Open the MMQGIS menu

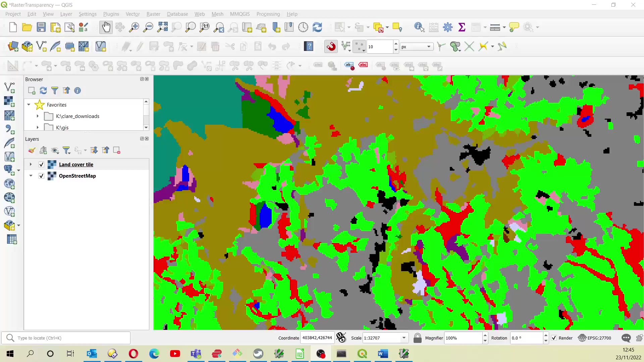click(x=240, y=14)
